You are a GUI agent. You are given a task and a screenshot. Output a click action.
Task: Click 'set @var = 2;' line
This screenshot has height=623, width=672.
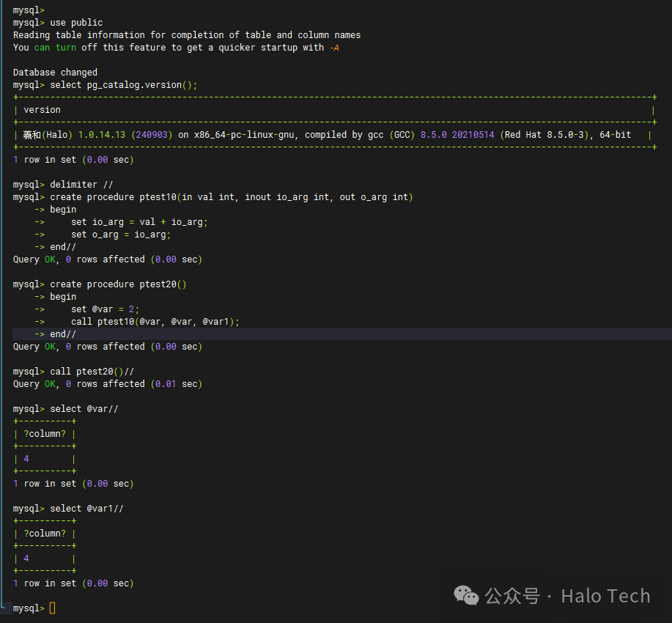[x=105, y=309]
